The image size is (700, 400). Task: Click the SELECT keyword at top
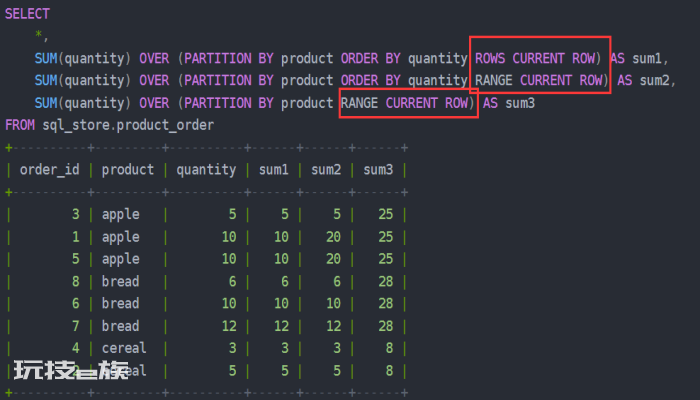point(27,14)
